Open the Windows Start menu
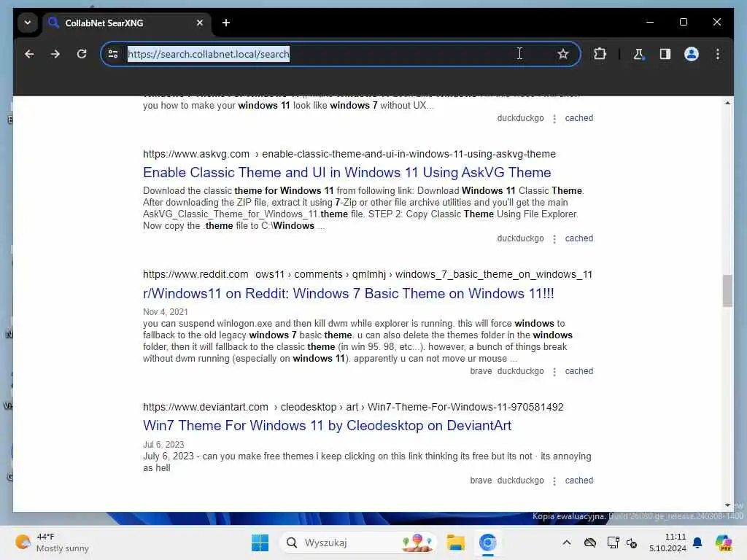This screenshot has height=560, width=747. coord(260,542)
